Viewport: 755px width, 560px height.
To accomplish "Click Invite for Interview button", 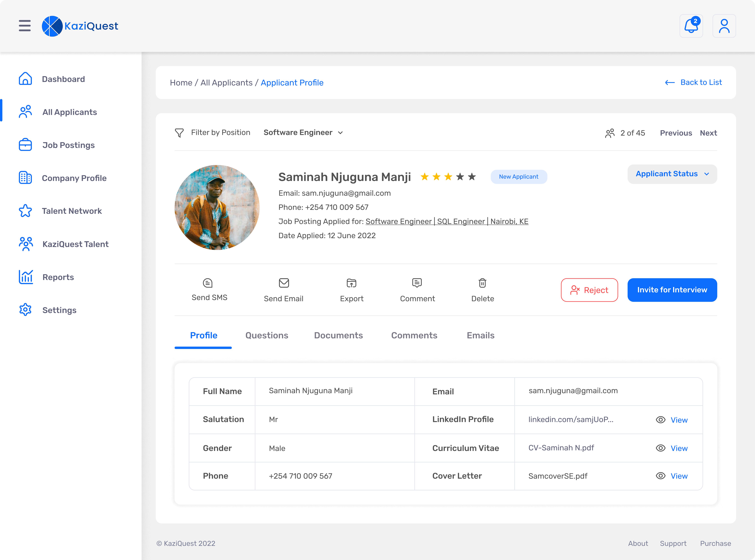I will click(x=672, y=290).
